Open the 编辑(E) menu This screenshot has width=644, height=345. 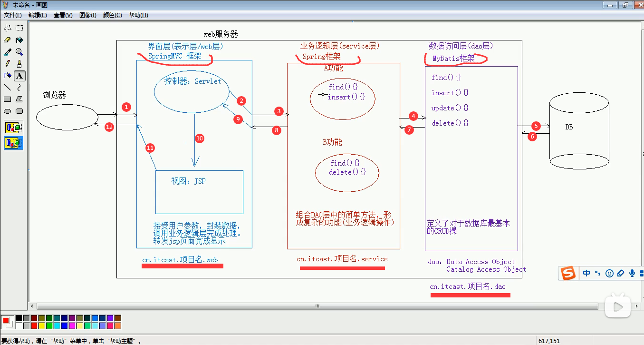[x=38, y=15]
